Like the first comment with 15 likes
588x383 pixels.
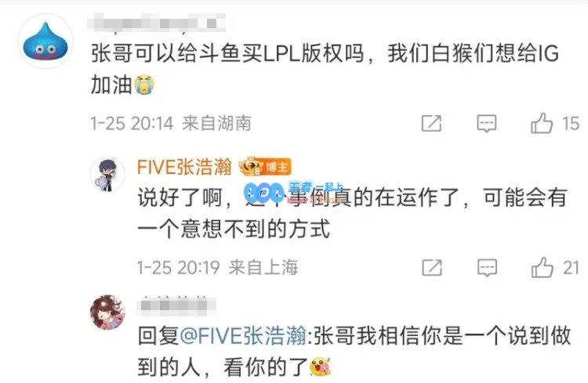542,123
